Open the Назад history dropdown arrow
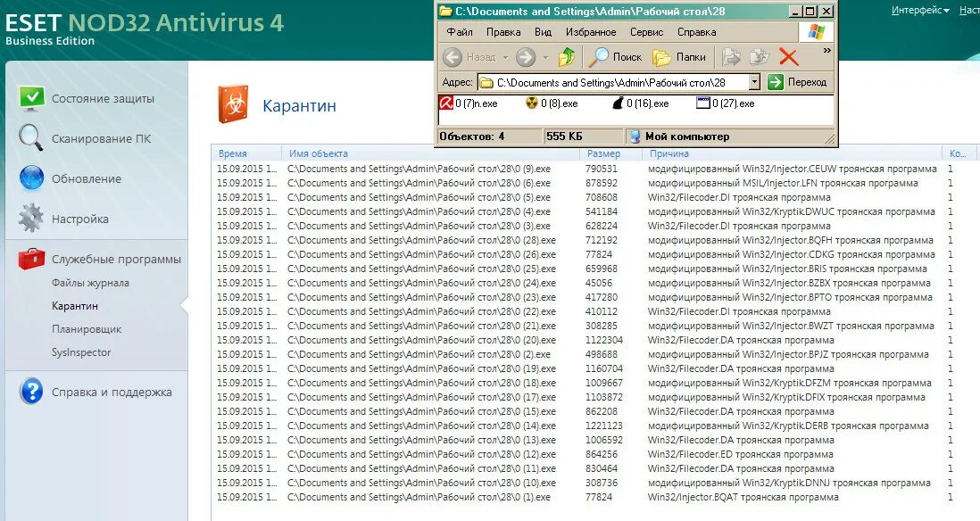Screen dimensions: 980x521 (505, 57)
